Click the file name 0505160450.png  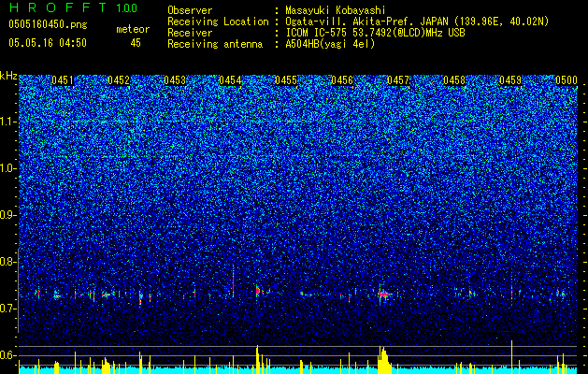[48, 25]
